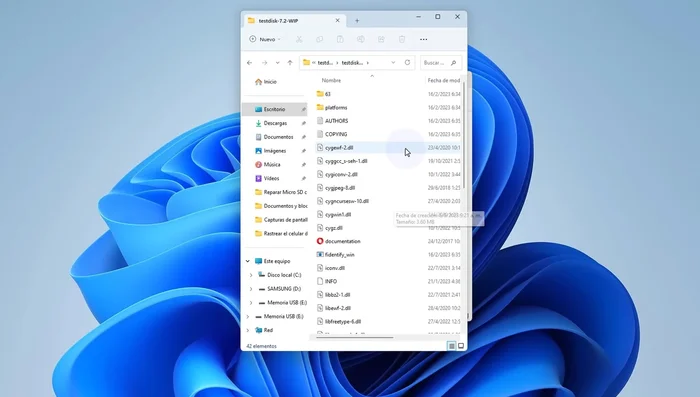Switch to details view layout icon
700x397 pixels.
point(452,346)
